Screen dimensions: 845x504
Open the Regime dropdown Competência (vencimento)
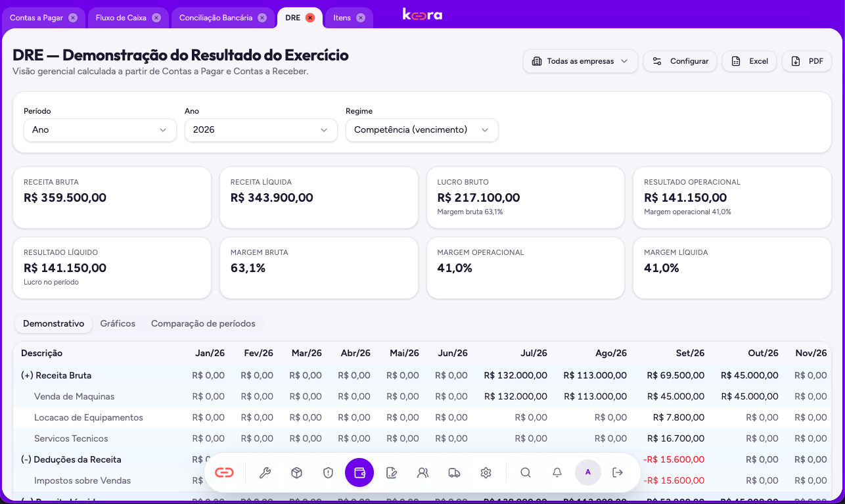click(x=422, y=130)
